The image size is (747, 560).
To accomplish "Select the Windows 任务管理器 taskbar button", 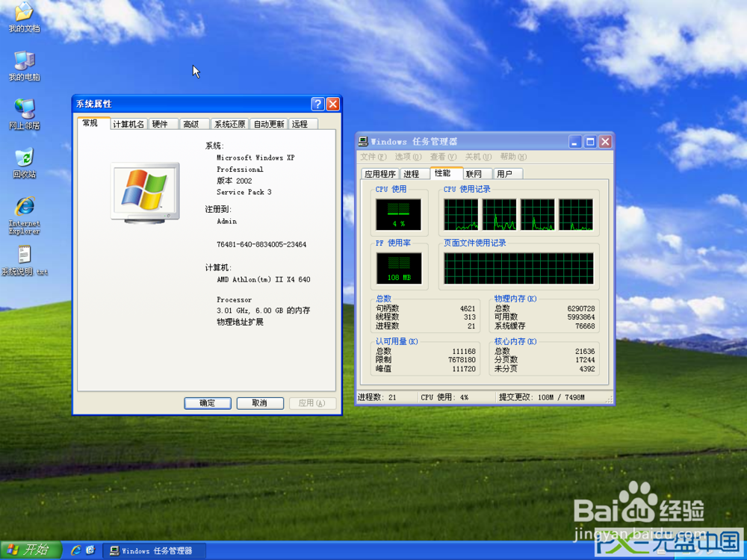I will click(x=155, y=551).
